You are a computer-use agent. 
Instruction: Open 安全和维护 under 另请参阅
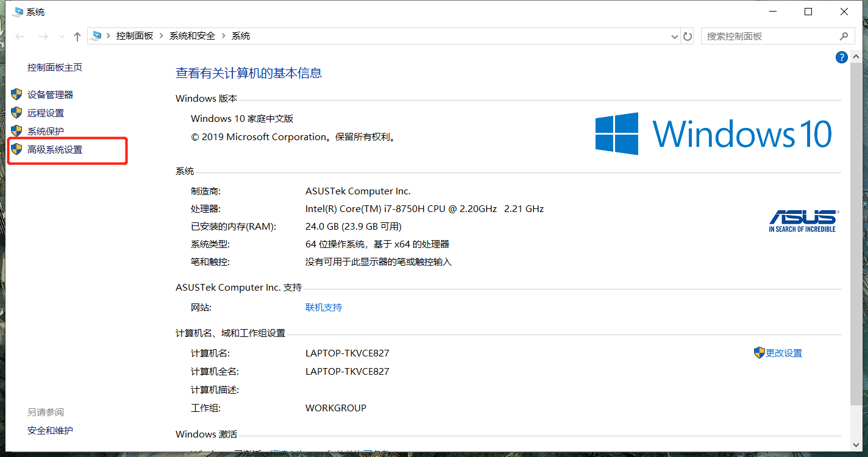[x=49, y=430]
